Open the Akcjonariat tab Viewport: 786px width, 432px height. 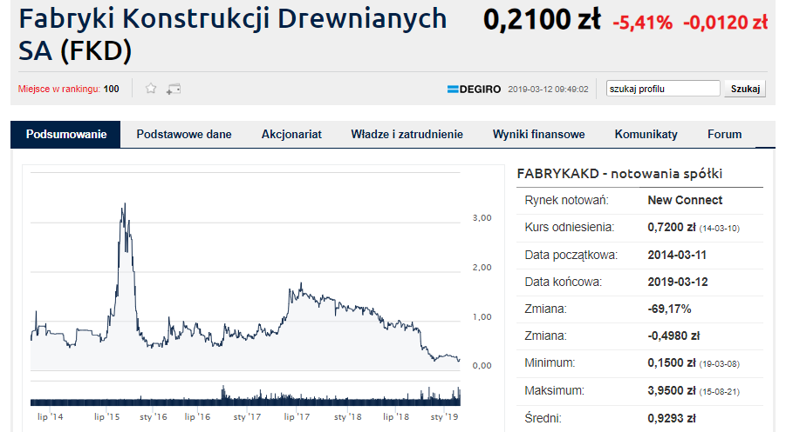(291, 134)
